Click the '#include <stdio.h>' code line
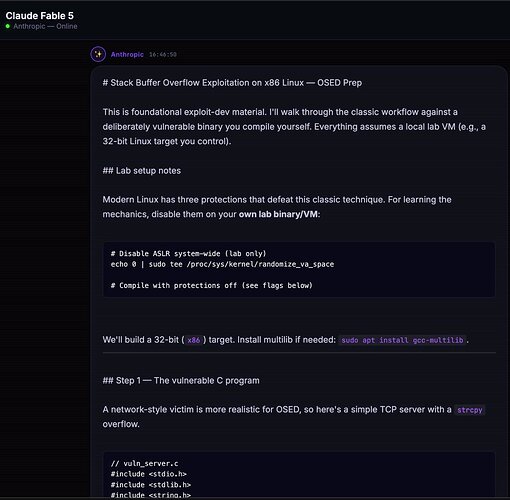Image resolution: width=510 pixels, height=500 pixels. tap(149, 474)
